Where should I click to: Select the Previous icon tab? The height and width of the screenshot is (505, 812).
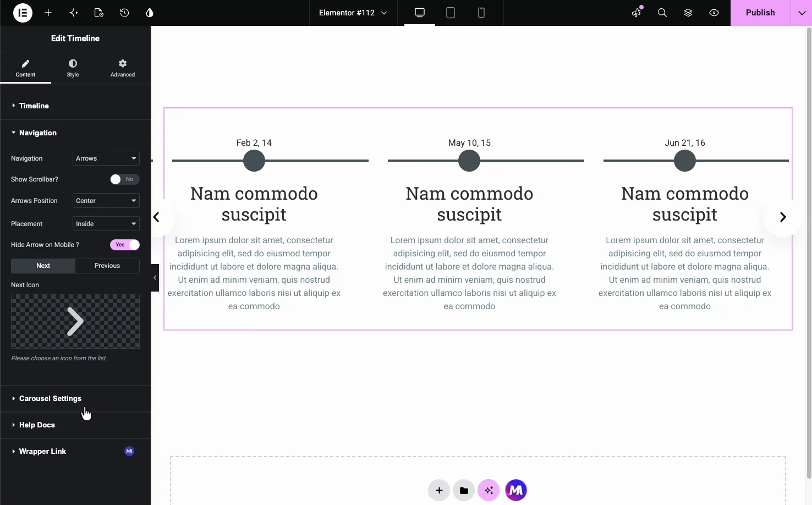107,266
